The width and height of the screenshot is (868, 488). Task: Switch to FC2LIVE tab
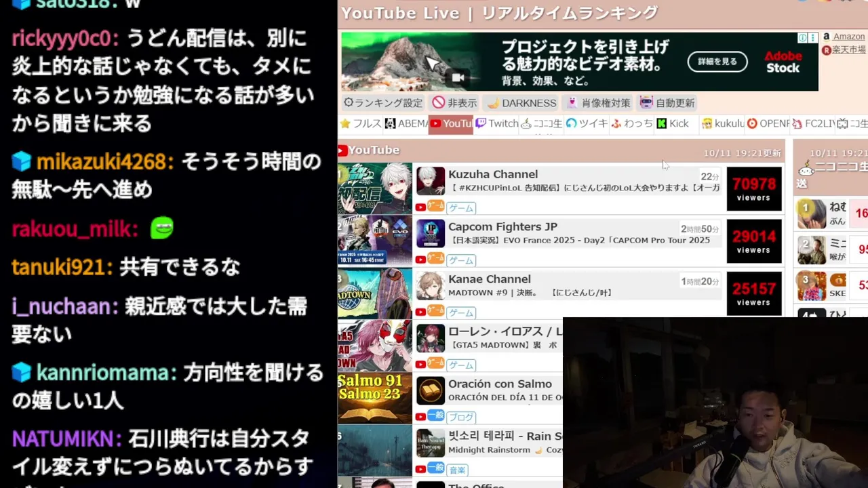click(813, 123)
